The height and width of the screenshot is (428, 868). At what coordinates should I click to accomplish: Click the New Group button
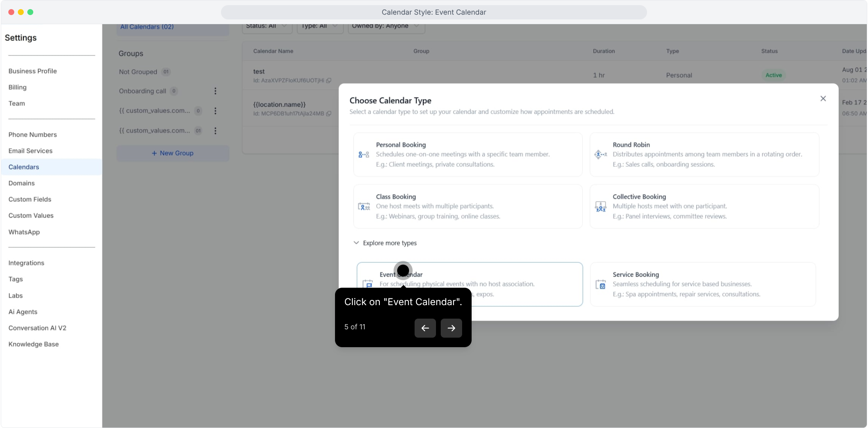[x=173, y=153]
